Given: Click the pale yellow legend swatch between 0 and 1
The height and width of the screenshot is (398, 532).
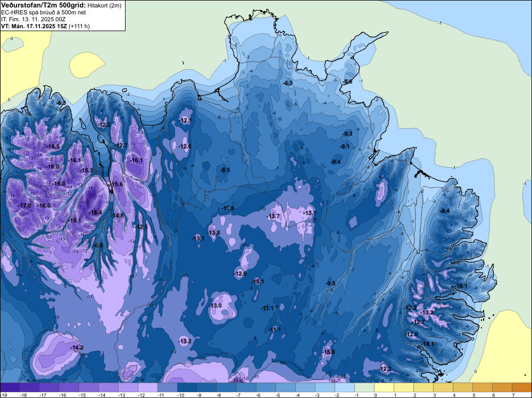Looking at the screenshot, I should click(384, 387).
